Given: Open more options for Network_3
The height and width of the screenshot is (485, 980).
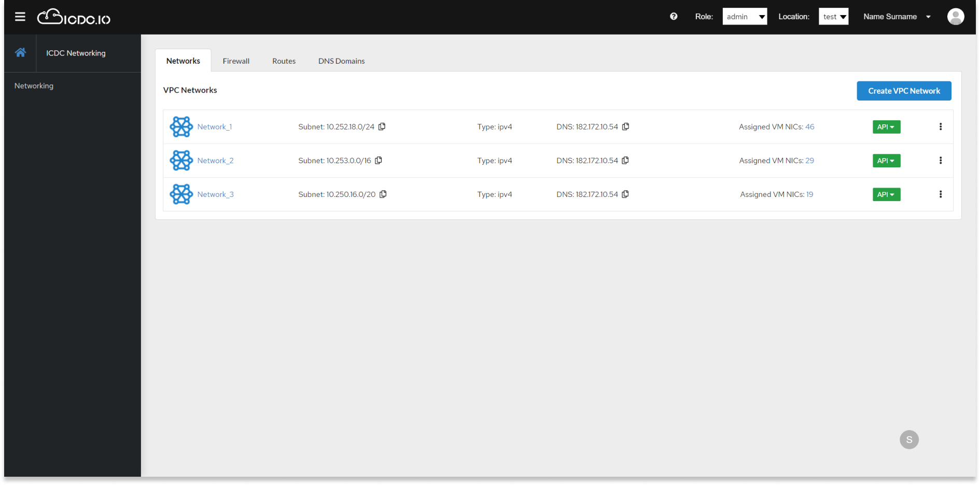Looking at the screenshot, I should pos(941,194).
